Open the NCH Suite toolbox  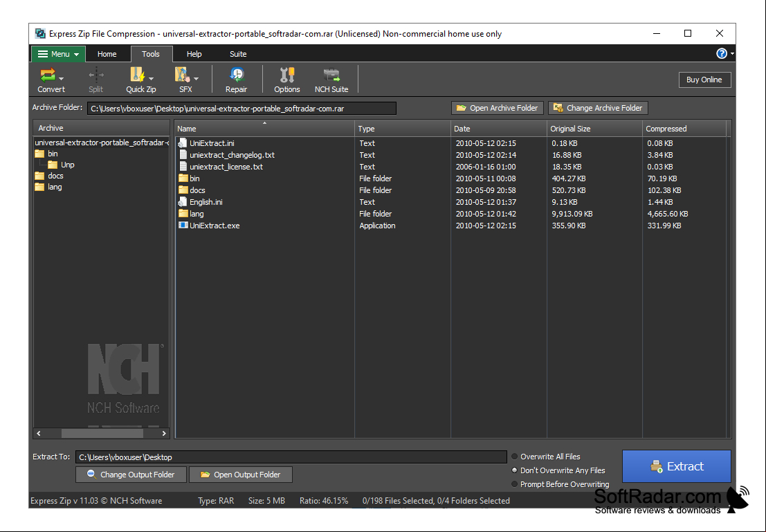tap(331, 80)
